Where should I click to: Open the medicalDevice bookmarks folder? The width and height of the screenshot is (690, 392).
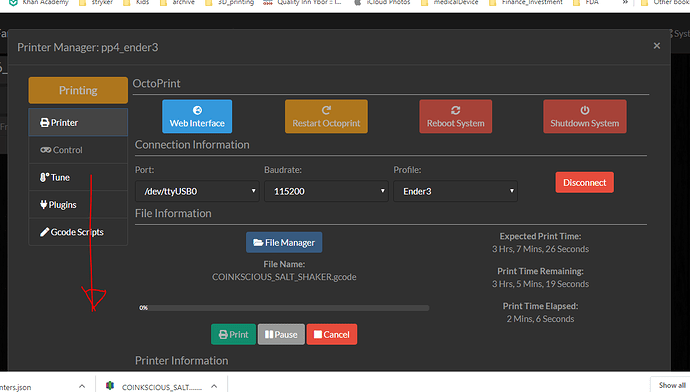coord(451,3)
